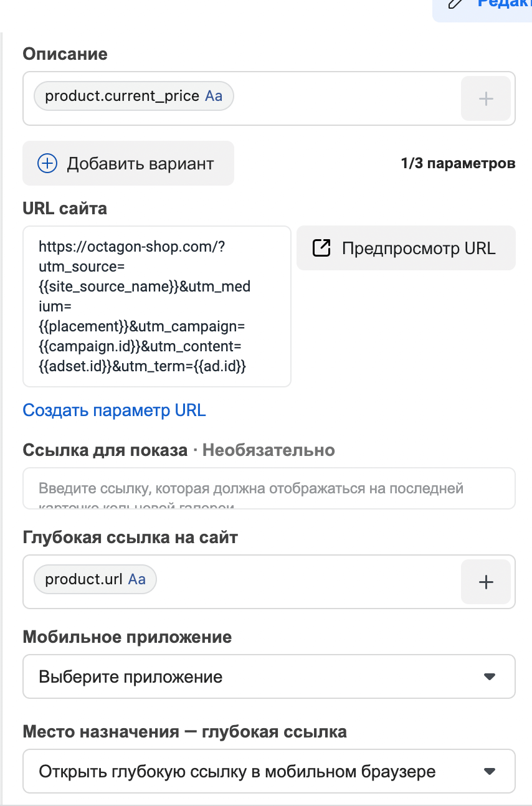The image size is (532, 806).
Task: Click the plus icon next to product.current_price
Action: [x=485, y=98]
